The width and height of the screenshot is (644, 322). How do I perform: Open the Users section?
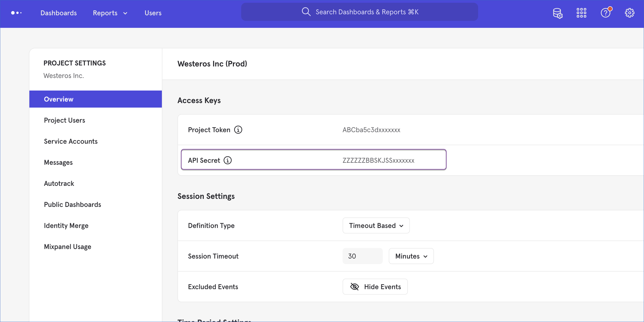[x=153, y=13]
